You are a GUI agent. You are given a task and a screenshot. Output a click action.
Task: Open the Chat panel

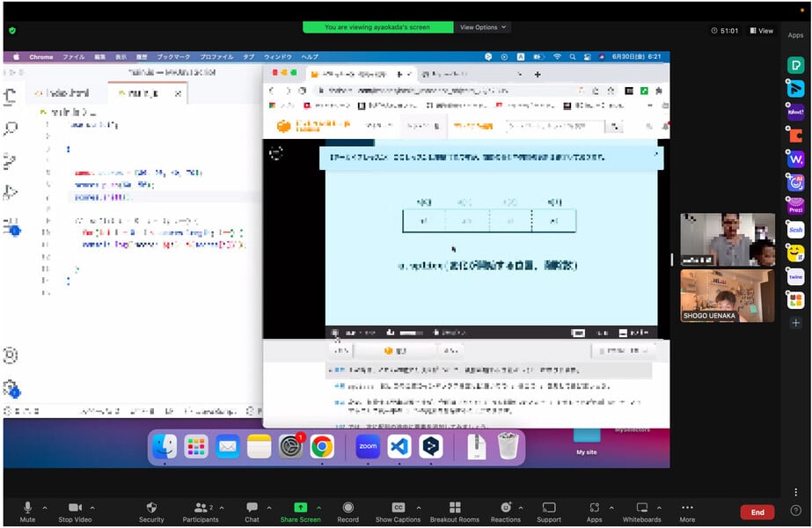(252, 510)
